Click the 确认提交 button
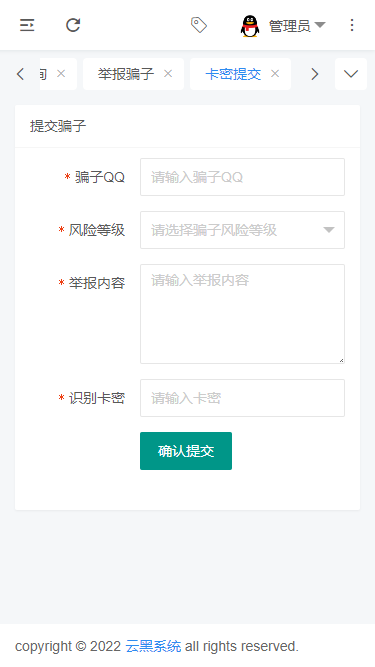375x667 pixels. click(x=186, y=451)
